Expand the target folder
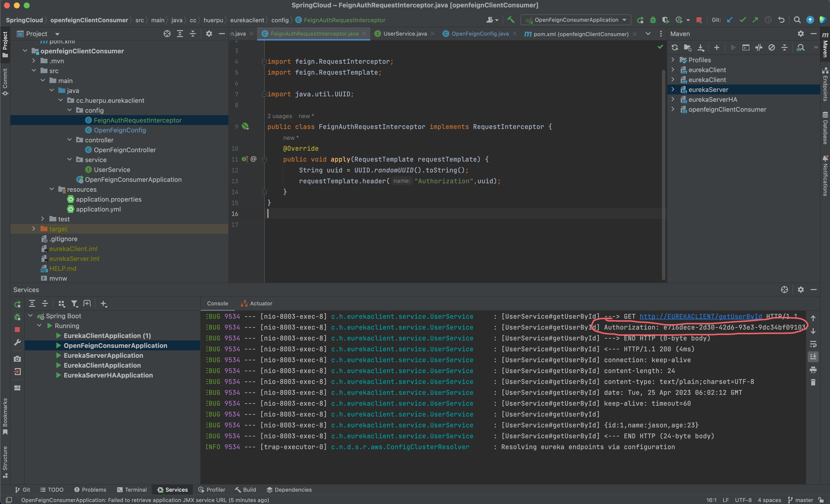The height and width of the screenshot is (504, 830). pyautogui.click(x=34, y=229)
